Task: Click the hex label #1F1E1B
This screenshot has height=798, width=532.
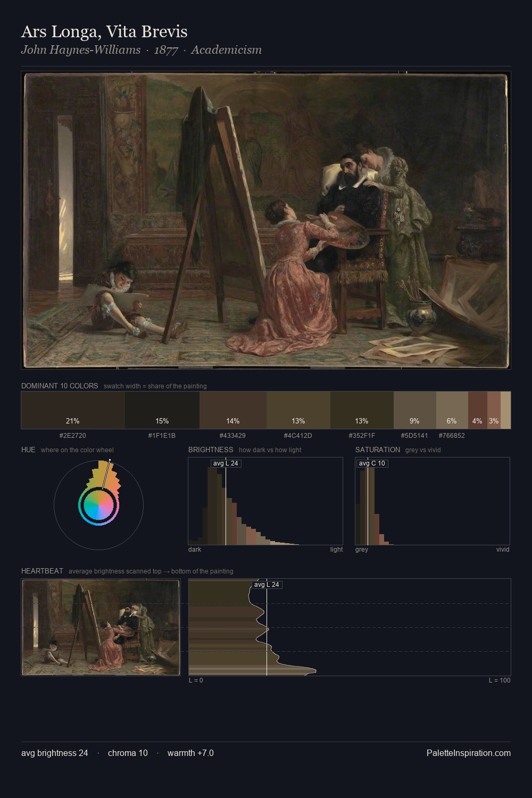Action: (162, 436)
